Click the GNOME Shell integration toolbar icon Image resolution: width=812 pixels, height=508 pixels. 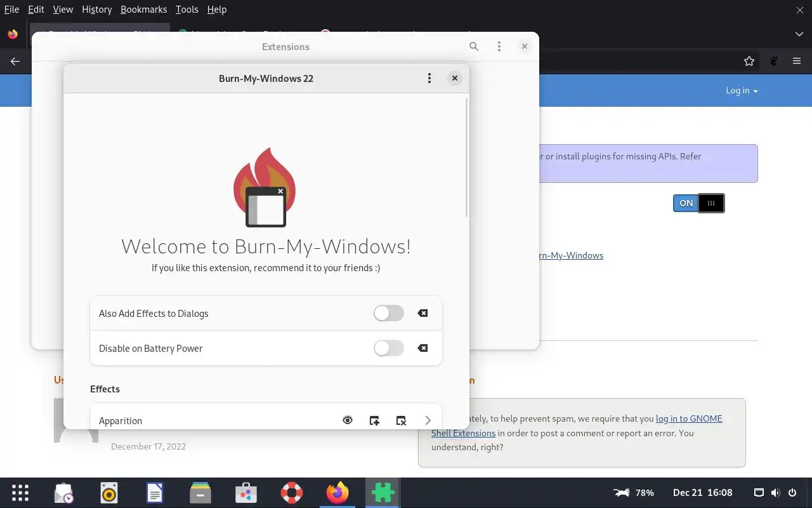click(774, 61)
